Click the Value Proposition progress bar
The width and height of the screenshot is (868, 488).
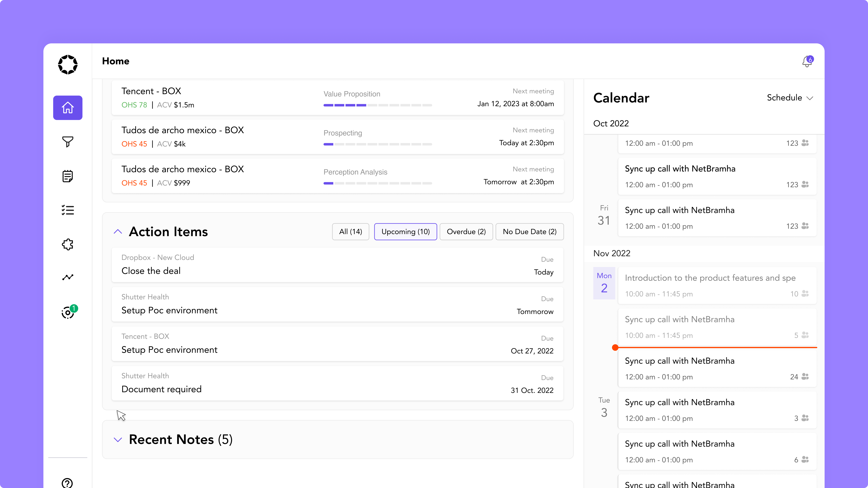(x=377, y=105)
